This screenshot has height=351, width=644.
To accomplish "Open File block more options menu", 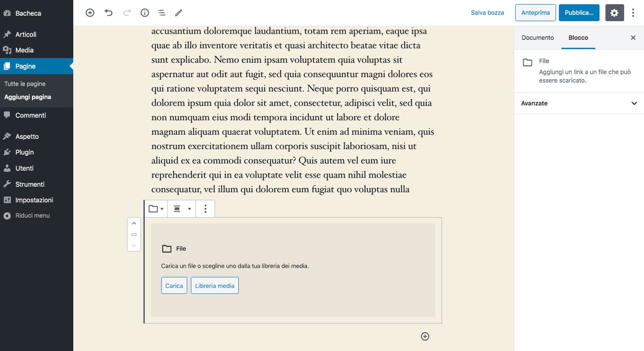I will 205,209.
